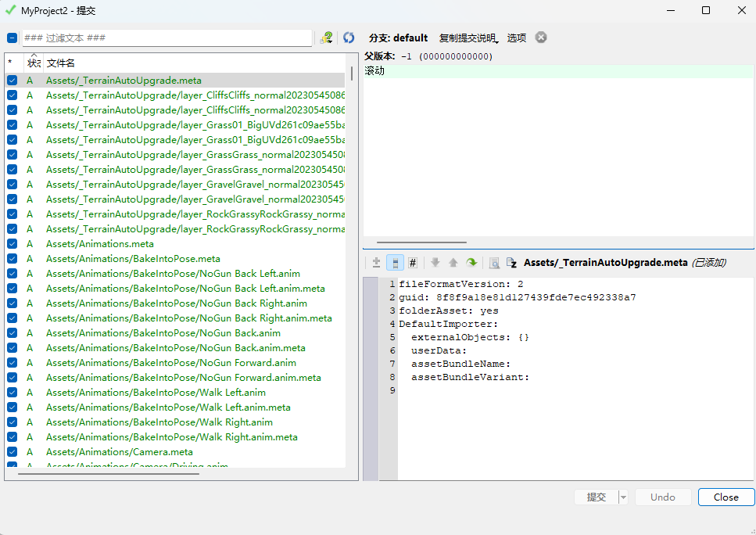Click the asterisk column header
This screenshot has width=756, height=535.
10,63
